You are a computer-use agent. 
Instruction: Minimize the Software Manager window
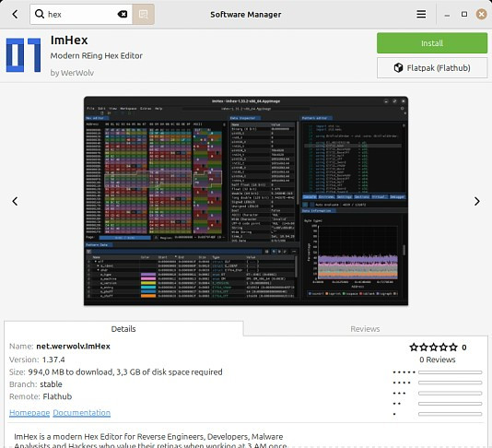pyautogui.click(x=447, y=15)
